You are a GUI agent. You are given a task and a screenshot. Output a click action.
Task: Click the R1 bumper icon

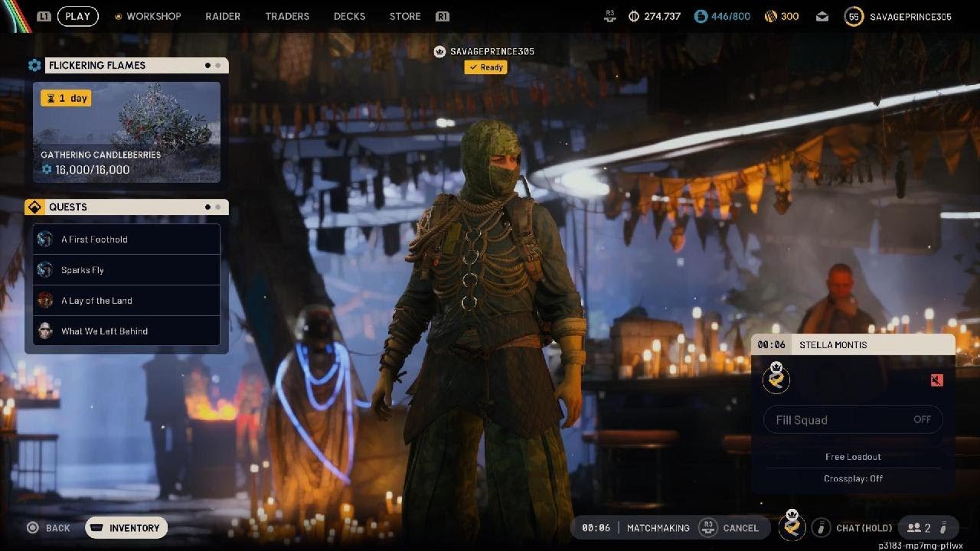tap(442, 16)
